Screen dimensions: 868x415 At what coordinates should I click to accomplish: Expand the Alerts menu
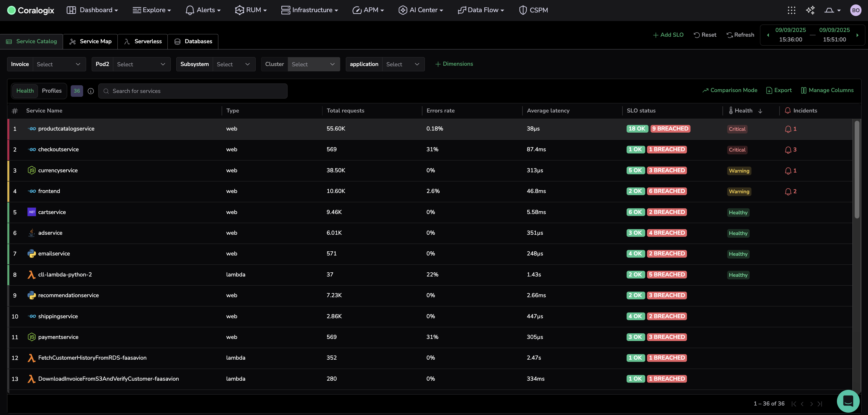coord(203,10)
